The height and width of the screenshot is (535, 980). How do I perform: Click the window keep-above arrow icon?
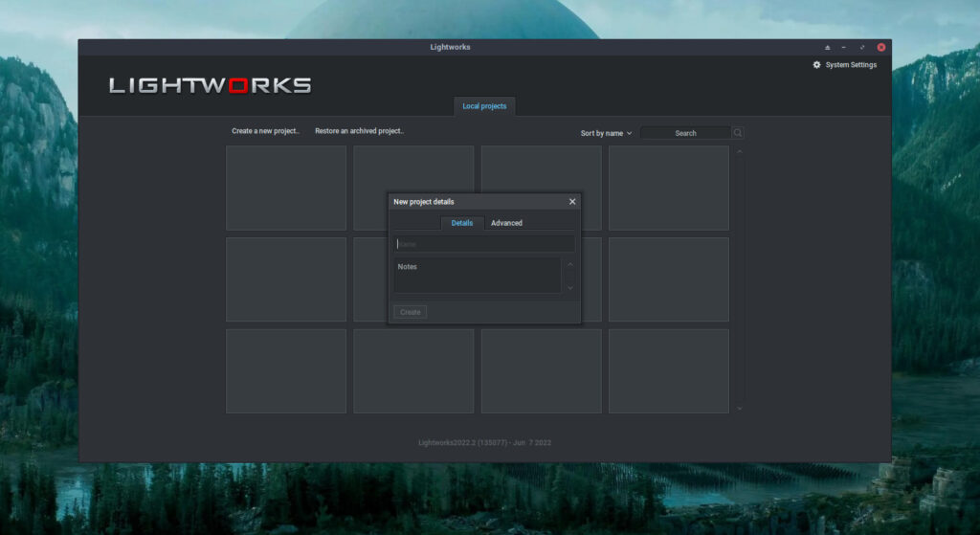pos(828,48)
